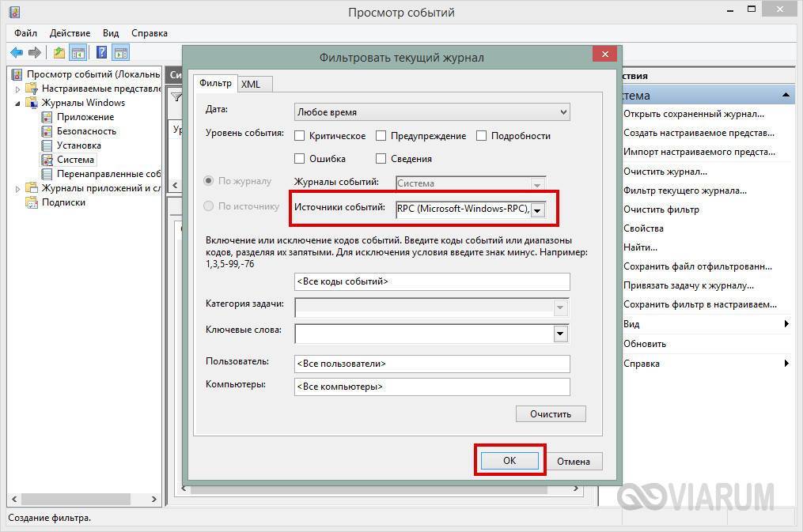
Task: Expand the Источники событий dropdown arrow
Action: [538, 210]
